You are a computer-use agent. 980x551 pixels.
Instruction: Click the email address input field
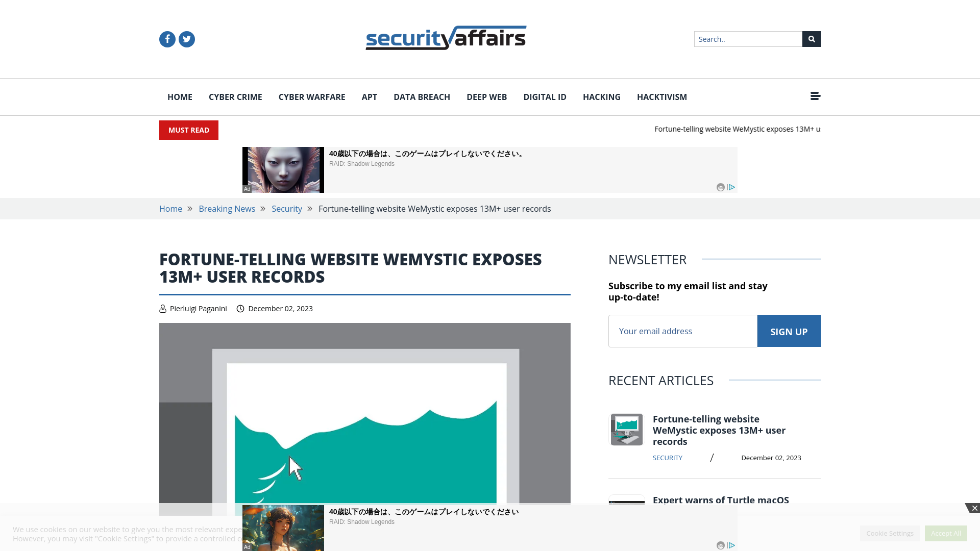click(682, 330)
